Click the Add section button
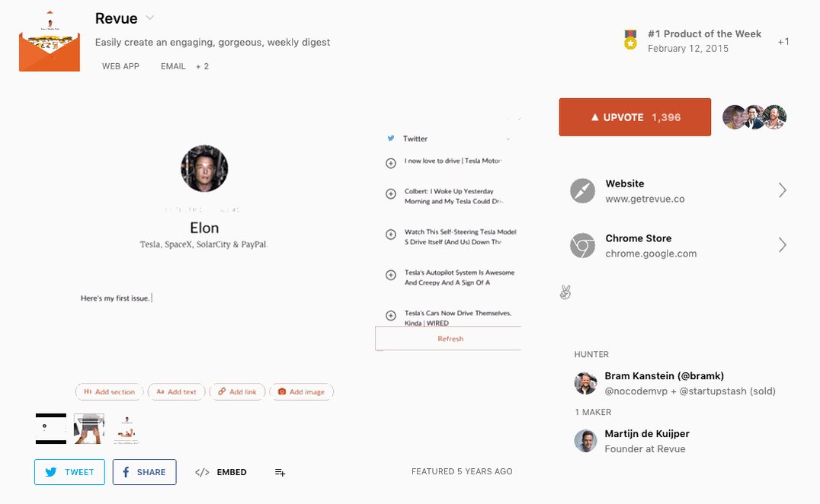Viewport: 820px width, 504px height. point(109,392)
